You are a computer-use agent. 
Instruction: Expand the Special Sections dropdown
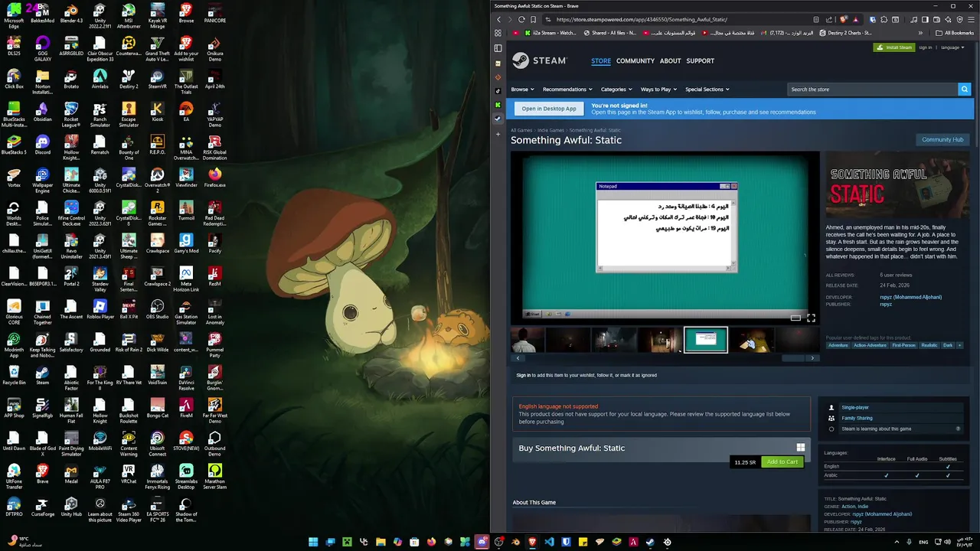(x=707, y=90)
